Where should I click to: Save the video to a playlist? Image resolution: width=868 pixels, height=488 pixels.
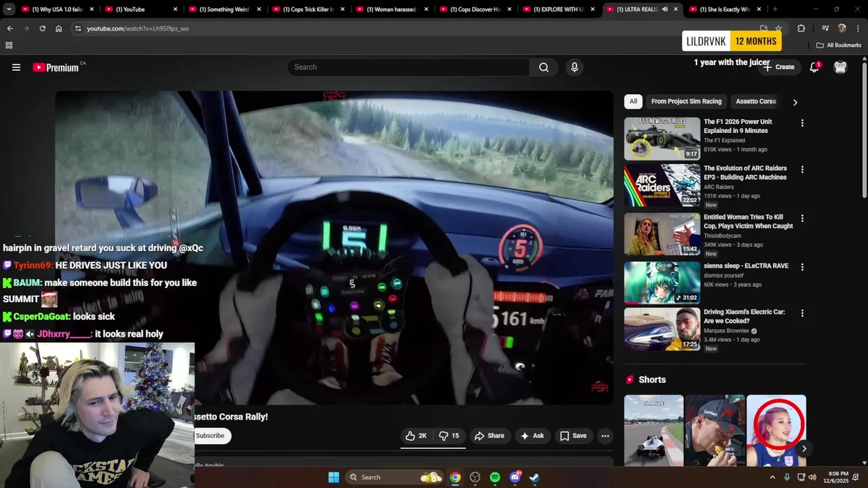pos(574,436)
